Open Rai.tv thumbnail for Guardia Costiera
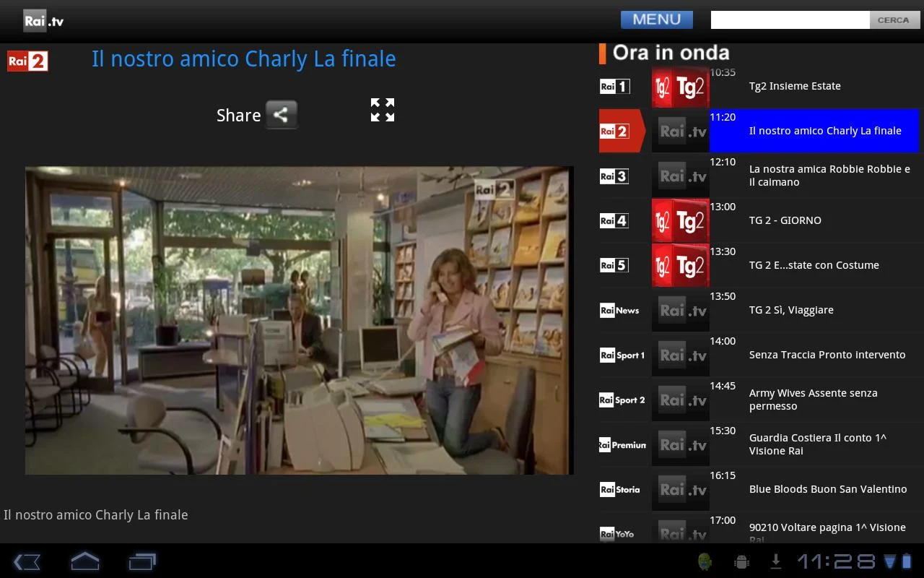Viewport: 924px width, 578px height. (x=681, y=444)
